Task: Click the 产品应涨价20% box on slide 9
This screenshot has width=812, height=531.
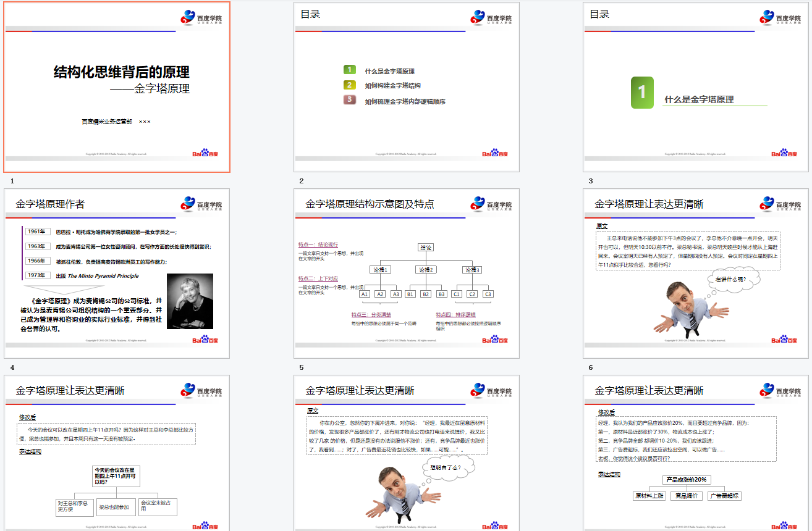Action: point(686,480)
